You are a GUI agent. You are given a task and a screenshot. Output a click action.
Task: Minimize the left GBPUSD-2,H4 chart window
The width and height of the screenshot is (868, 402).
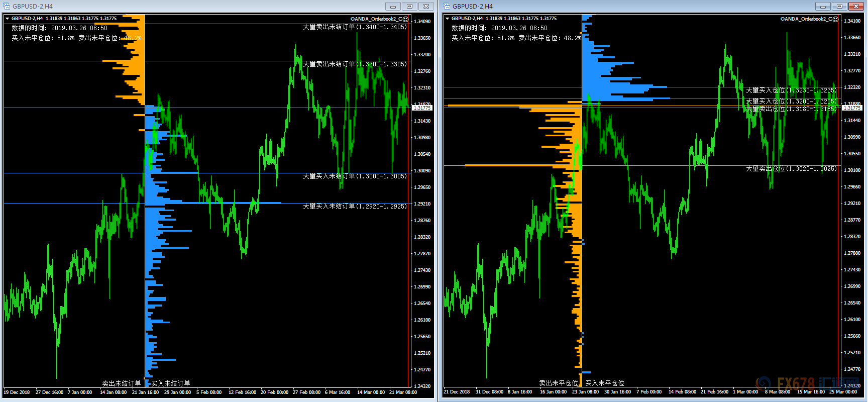393,6
